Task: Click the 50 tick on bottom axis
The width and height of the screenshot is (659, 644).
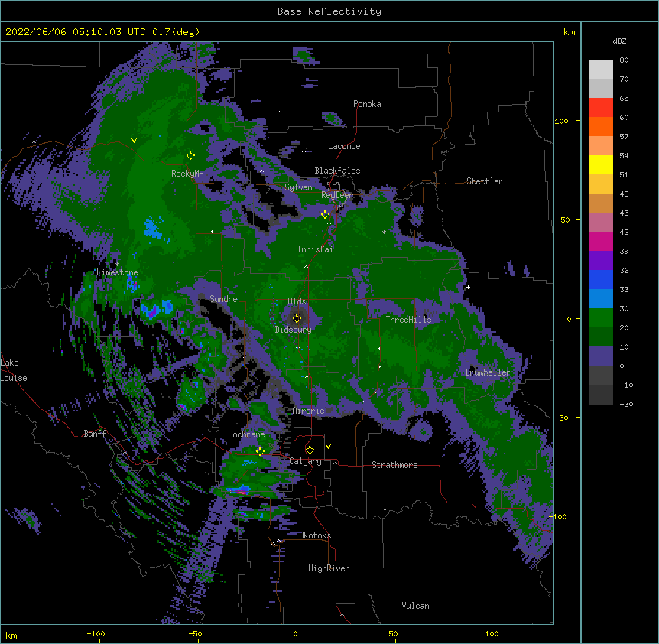Action: pyautogui.click(x=393, y=633)
